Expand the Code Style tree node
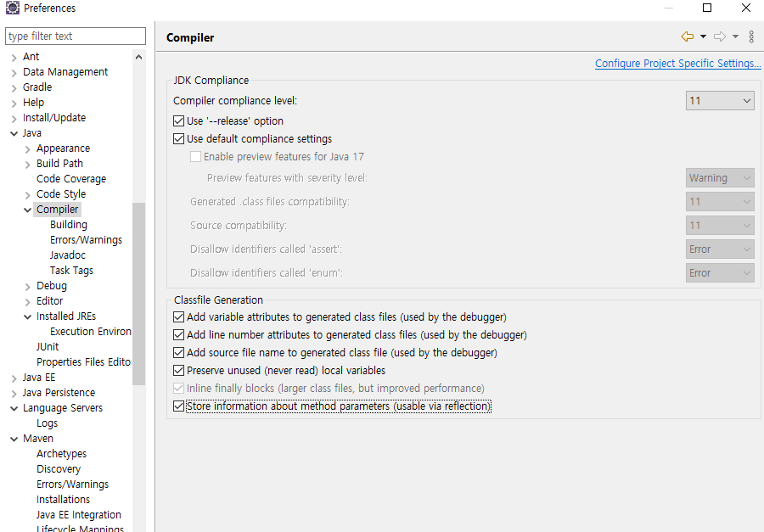 point(28,195)
